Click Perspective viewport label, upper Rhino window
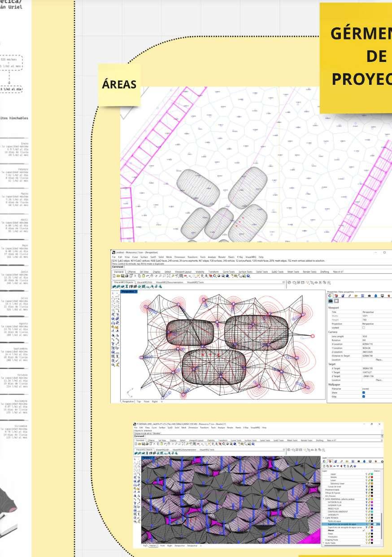This screenshot has width=392, height=557. click(129, 291)
